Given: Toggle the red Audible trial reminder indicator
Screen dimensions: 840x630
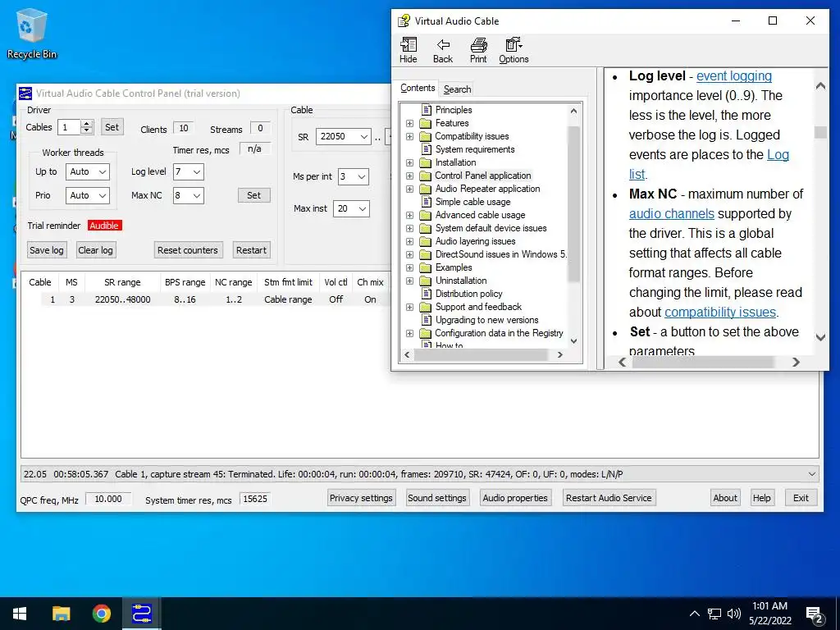Looking at the screenshot, I should 104,226.
